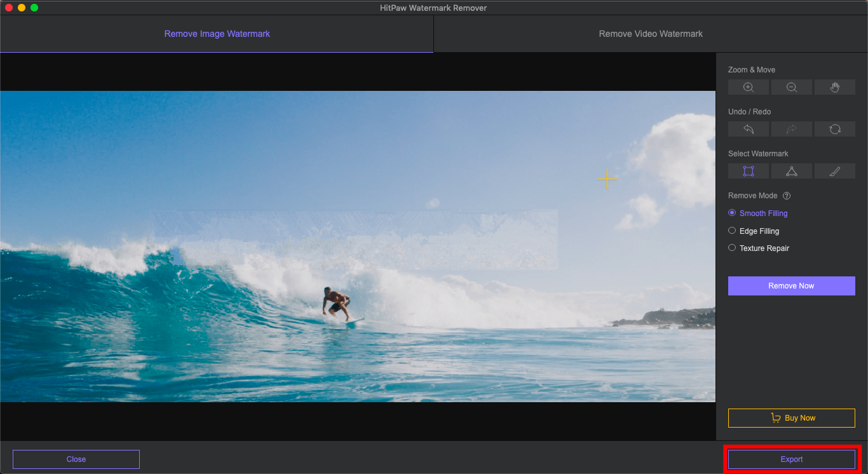Undo the last action

(x=749, y=129)
